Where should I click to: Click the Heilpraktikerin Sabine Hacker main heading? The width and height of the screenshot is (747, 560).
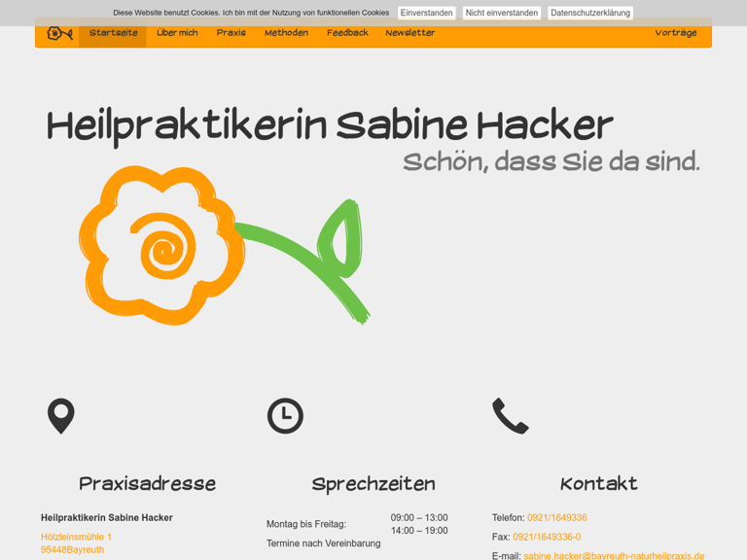[330, 125]
